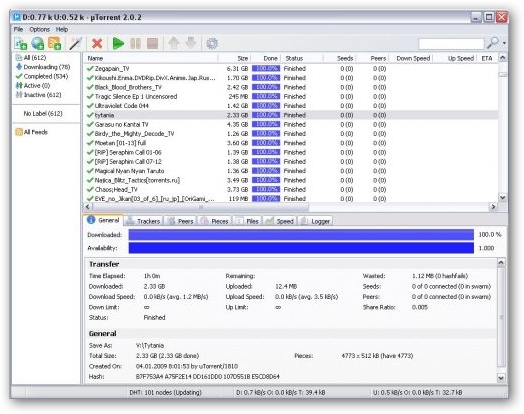Screen dimensions: 524x414
Task: Switch to the Logger tab
Action: (315, 221)
